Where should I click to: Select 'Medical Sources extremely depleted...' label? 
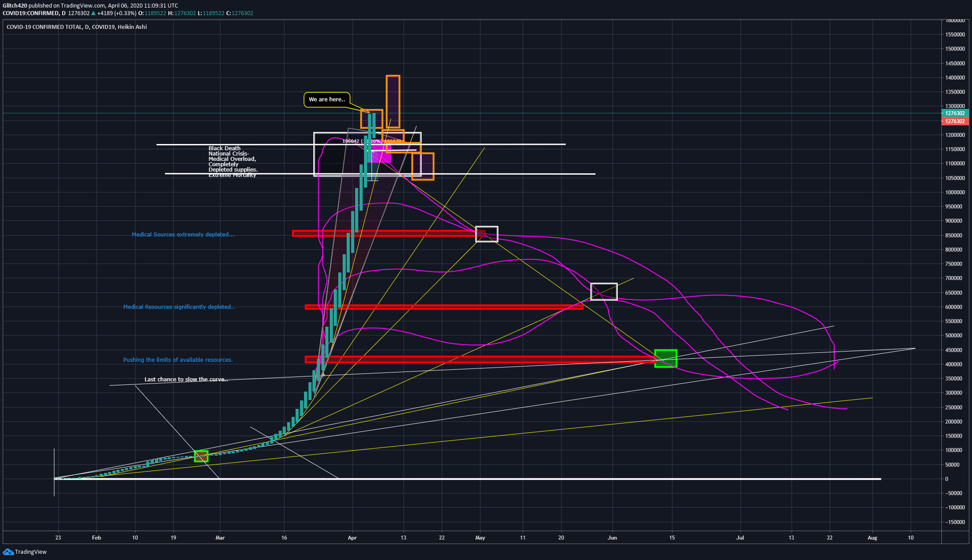click(183, 234)
